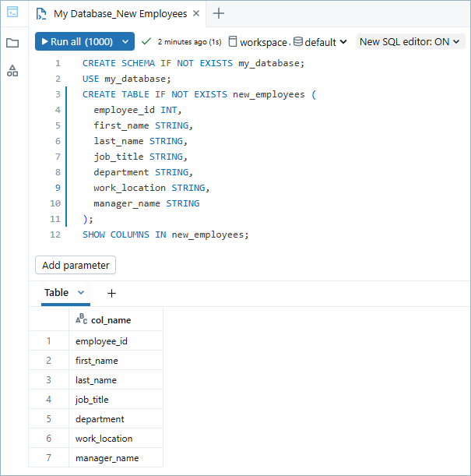
Task: Expand the Run all options arrow
Action: tap(126, 42)
